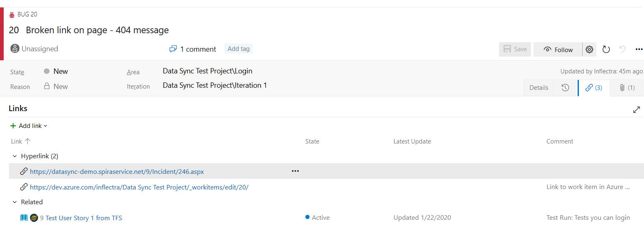
Task: Open the History tab icon
Action: pos(565,88)
